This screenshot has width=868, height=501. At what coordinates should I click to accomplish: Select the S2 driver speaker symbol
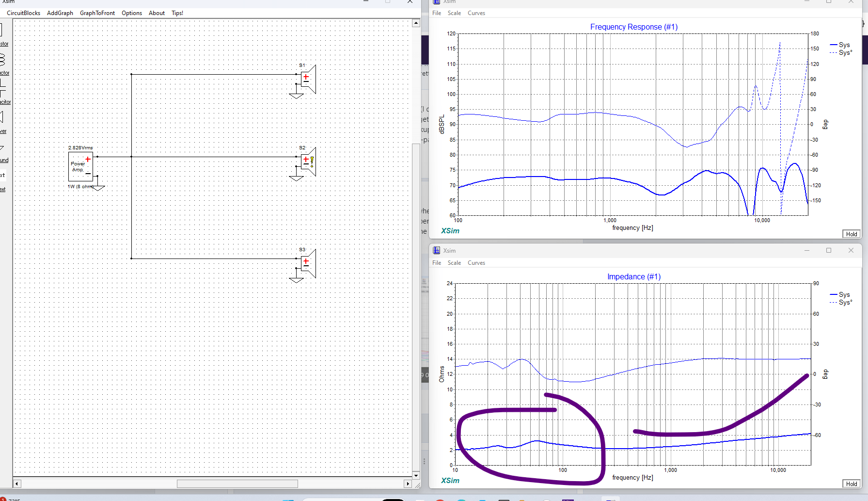308,162
